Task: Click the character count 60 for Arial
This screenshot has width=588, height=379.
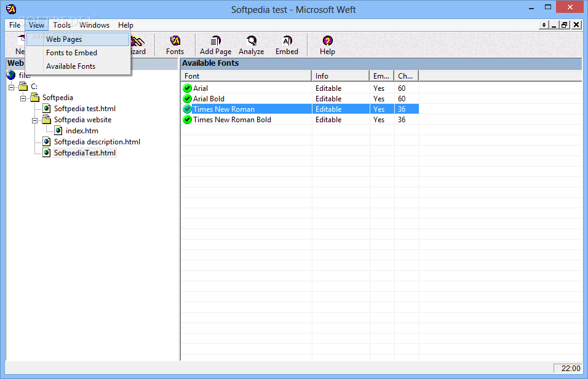Action: point(402,88)
